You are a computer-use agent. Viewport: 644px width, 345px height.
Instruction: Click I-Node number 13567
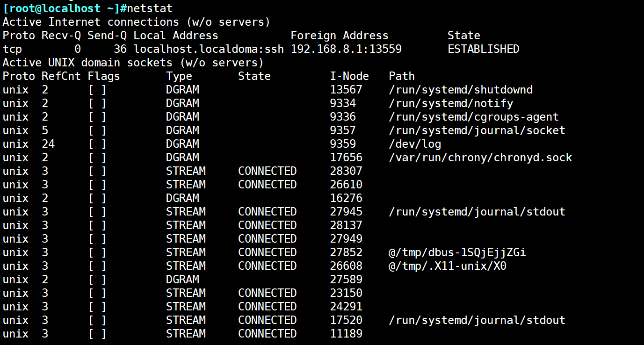click(346, 90)
